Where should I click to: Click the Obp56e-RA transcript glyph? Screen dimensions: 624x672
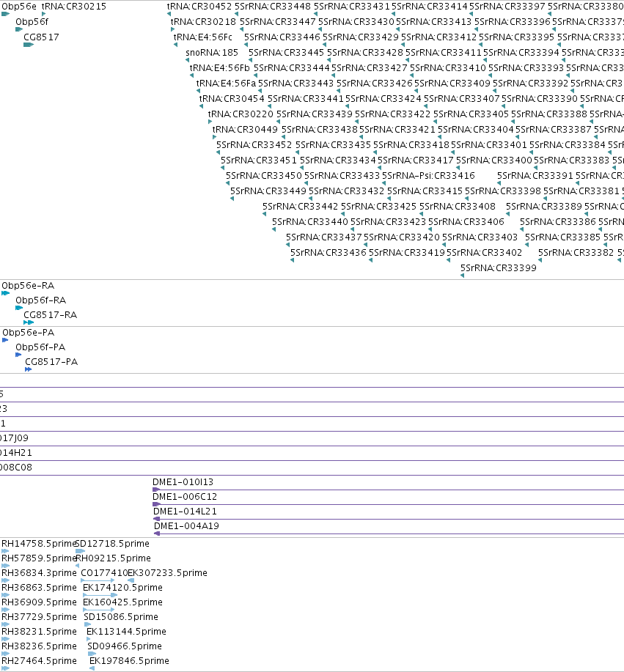click(x=5, y=293)
